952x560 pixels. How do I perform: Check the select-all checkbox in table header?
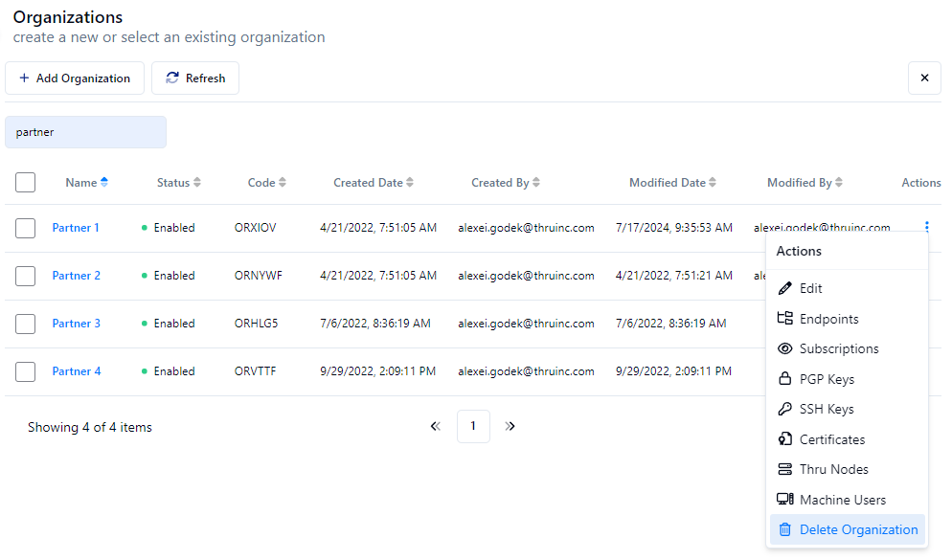click(x=26, y=182)
